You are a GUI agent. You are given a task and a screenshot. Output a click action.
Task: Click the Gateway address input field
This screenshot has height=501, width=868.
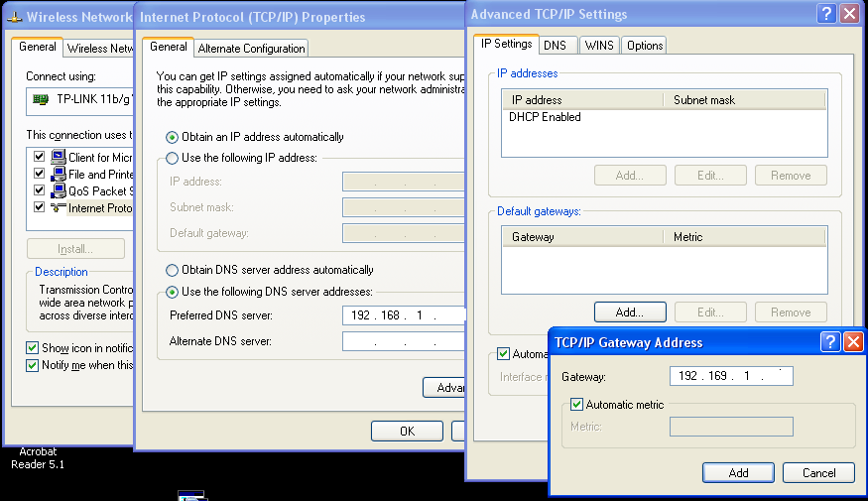(x=731, y=376)
